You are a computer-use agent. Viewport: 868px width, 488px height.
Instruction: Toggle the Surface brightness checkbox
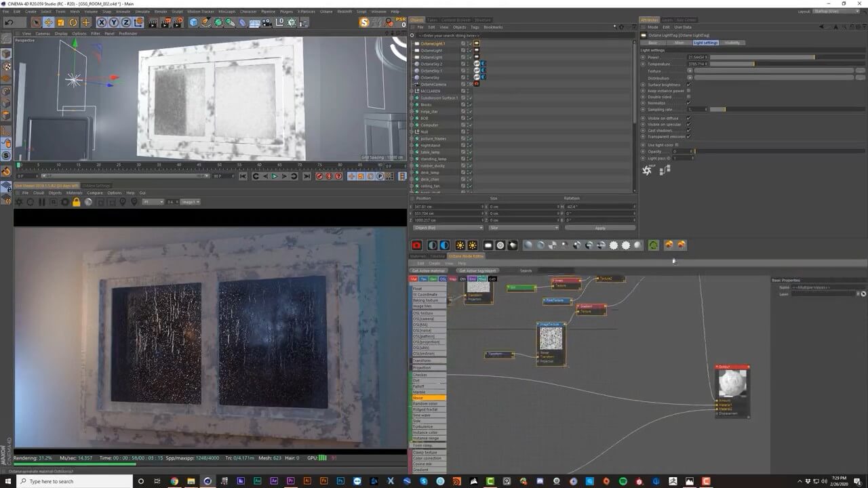[689, 85]
